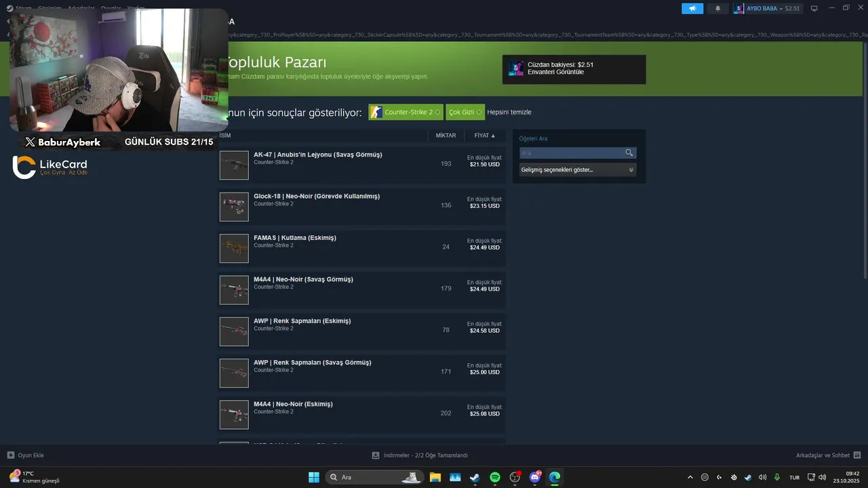
Task: Open Envanteri Görüntüle link
Action: [555, 72]
